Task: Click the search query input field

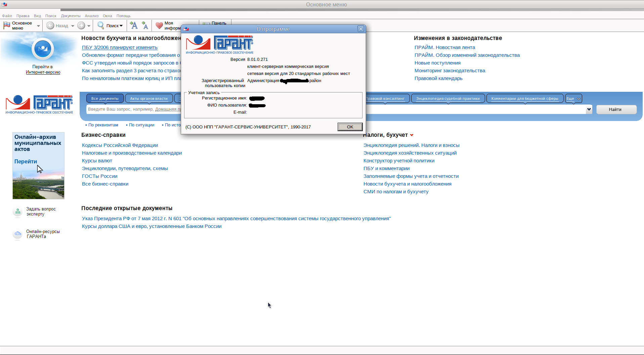Action: point(336,109)
